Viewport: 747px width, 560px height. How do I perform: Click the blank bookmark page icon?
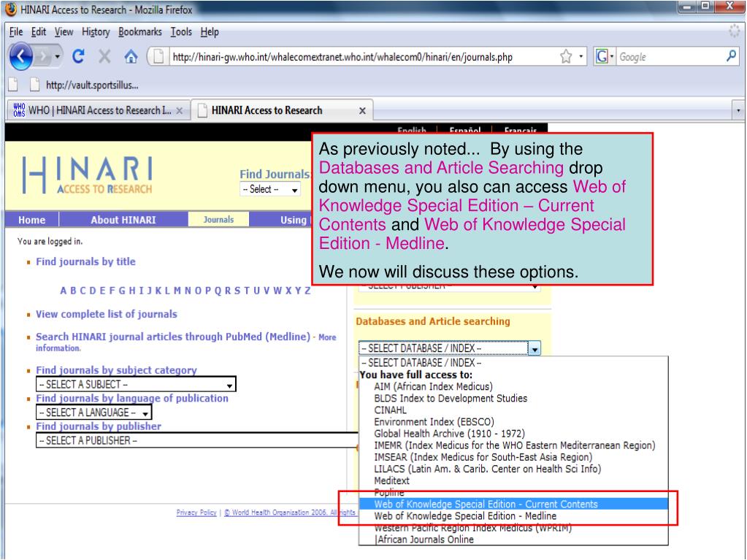pyautogui.click(x=13, y=85)
